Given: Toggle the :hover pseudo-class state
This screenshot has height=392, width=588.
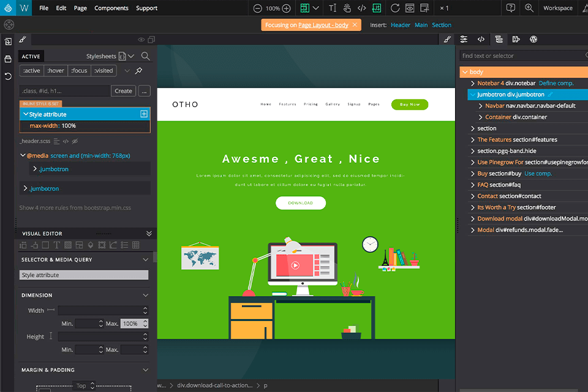Looking at the screenshot, I should pyautogui.click(x=55, y=70).
